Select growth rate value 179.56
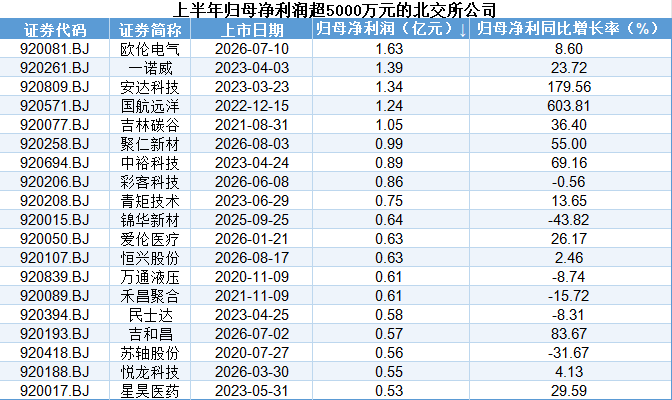 569,87
